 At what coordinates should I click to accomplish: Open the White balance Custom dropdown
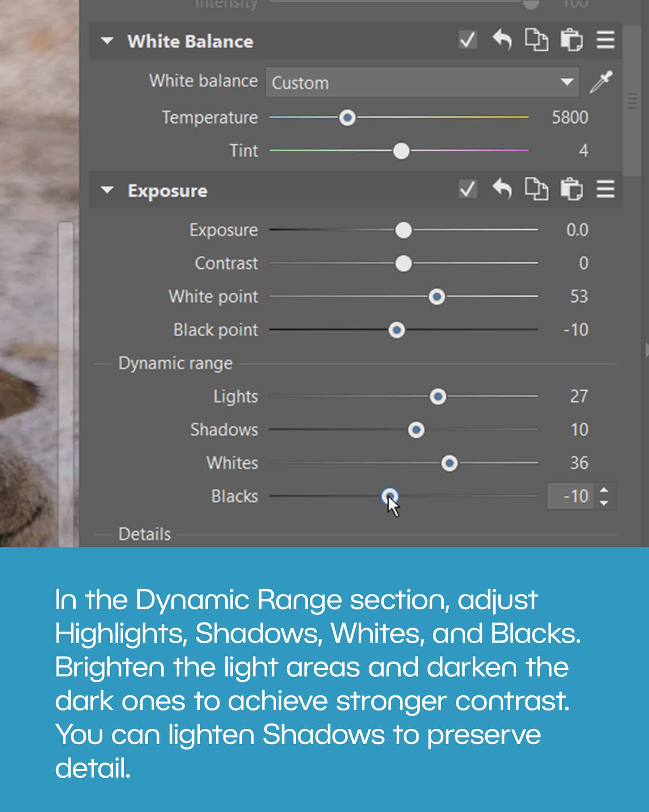coord(422,82)
